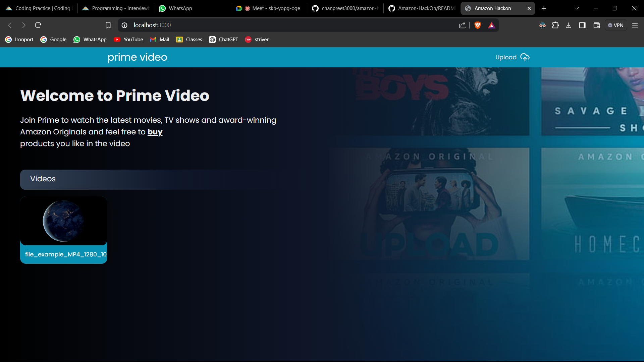Toggle the browser sidebar panel
The height and width of the screenshot is (362, 644).
coord(582,25)
